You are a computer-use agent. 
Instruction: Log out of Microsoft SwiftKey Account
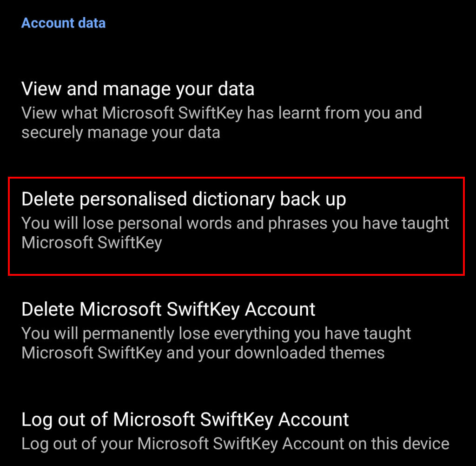185,419
